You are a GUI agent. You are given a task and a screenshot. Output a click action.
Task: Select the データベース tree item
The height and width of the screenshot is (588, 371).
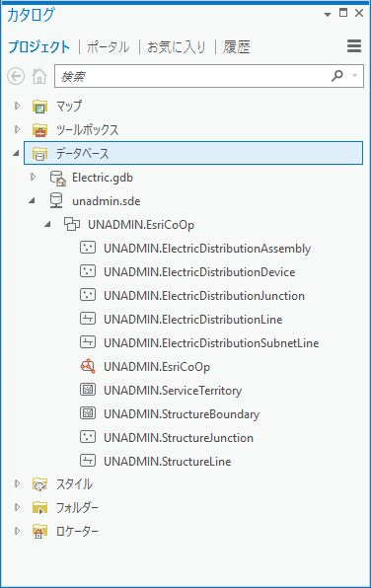tap(193, 153)
